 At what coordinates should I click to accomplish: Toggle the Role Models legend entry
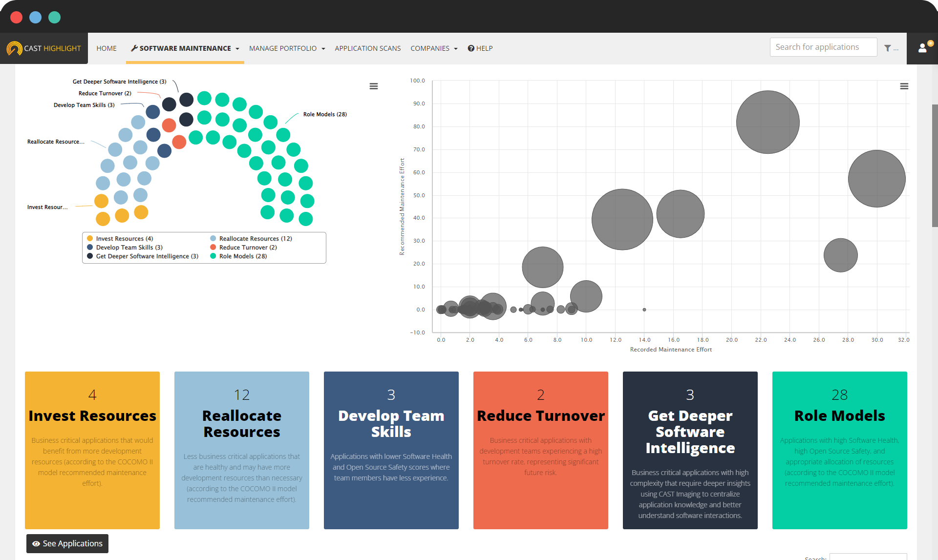(x=243, y=256)
